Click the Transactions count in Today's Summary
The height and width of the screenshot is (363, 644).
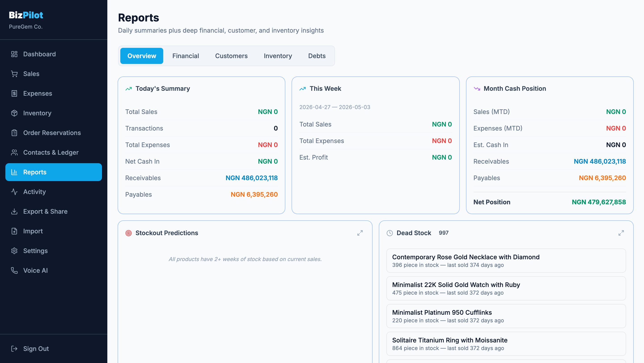275,128
